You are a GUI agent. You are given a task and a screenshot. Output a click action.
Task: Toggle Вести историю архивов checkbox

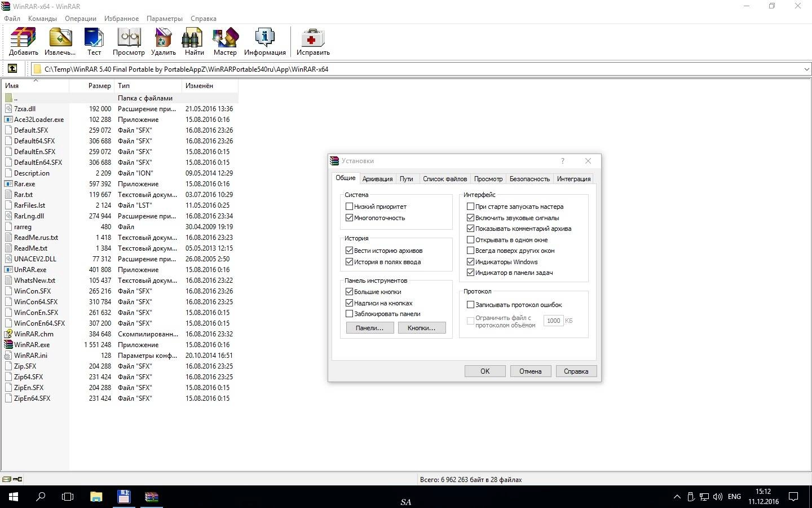click(x=349, y=251)
